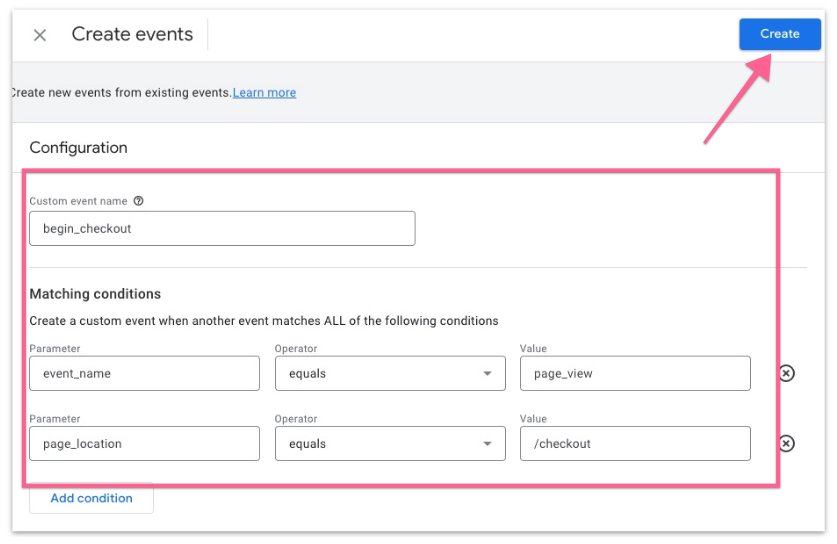Click the page_location parameter field
Screen dimensions: 837x544
(144, 444)
